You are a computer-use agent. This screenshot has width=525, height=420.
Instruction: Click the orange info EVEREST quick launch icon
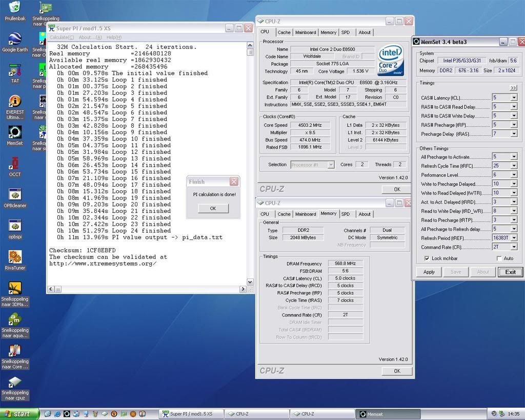point(114,414)
